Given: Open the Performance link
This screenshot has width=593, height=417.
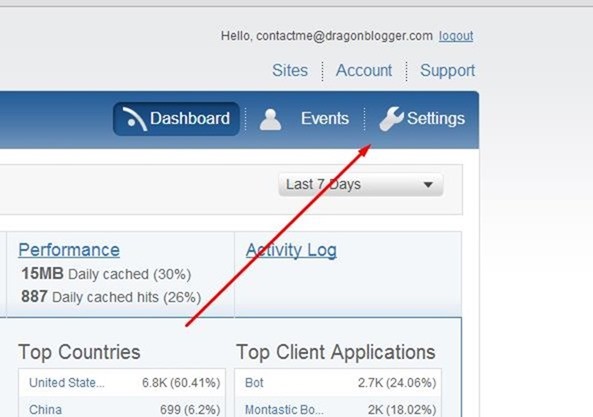Looking at the screenshot, I should 69,250.
